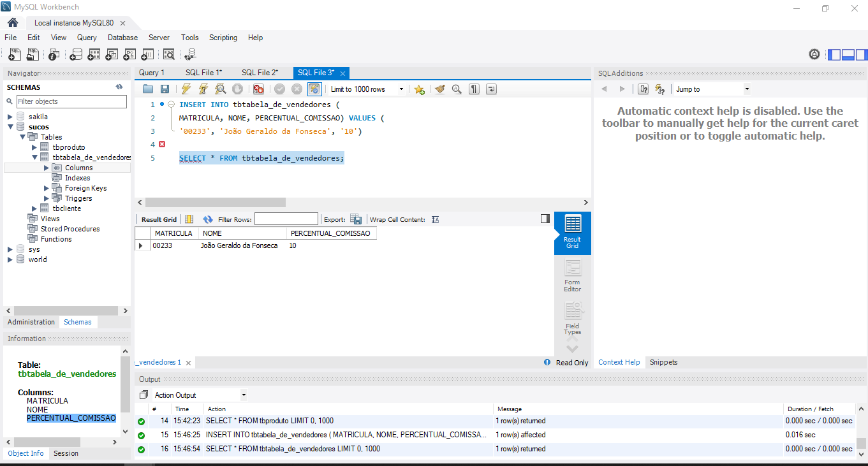Switch to the Session tab
This screenshot has width=868, height=466.
point(66,453)
